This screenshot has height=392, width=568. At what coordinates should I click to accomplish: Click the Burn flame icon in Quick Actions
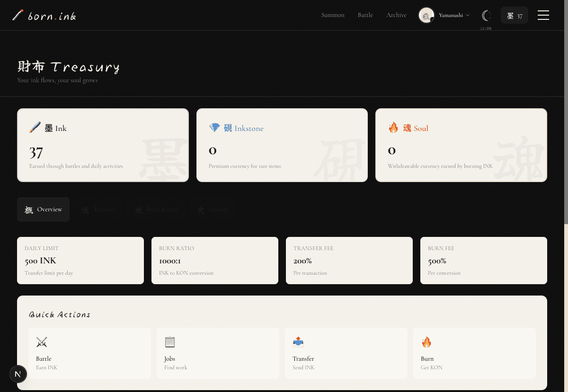point(426,342)
